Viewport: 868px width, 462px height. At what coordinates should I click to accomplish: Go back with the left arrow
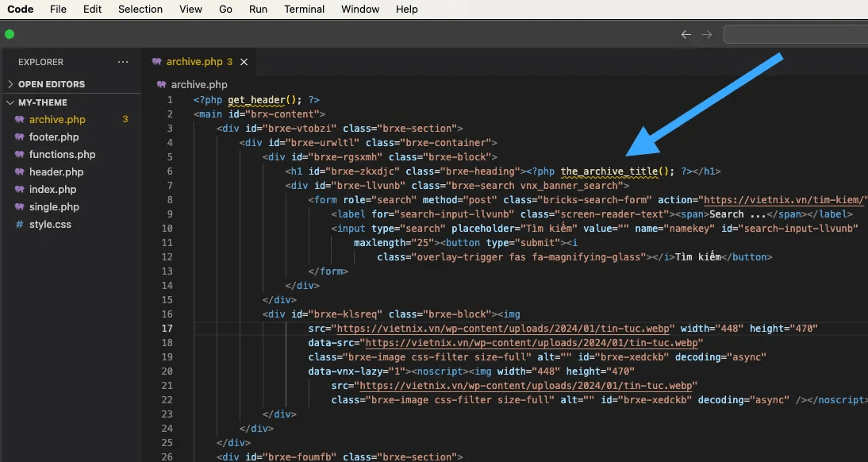pos(686,34)
